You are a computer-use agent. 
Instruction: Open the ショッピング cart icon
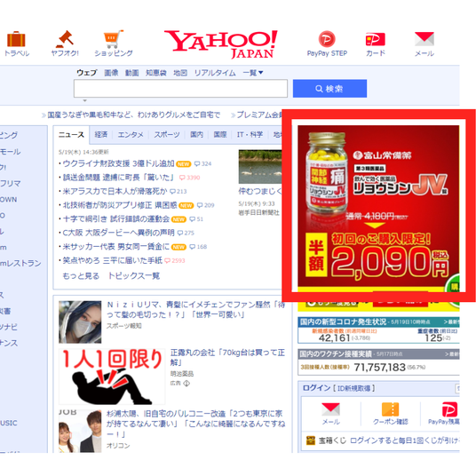coord(114,39)
